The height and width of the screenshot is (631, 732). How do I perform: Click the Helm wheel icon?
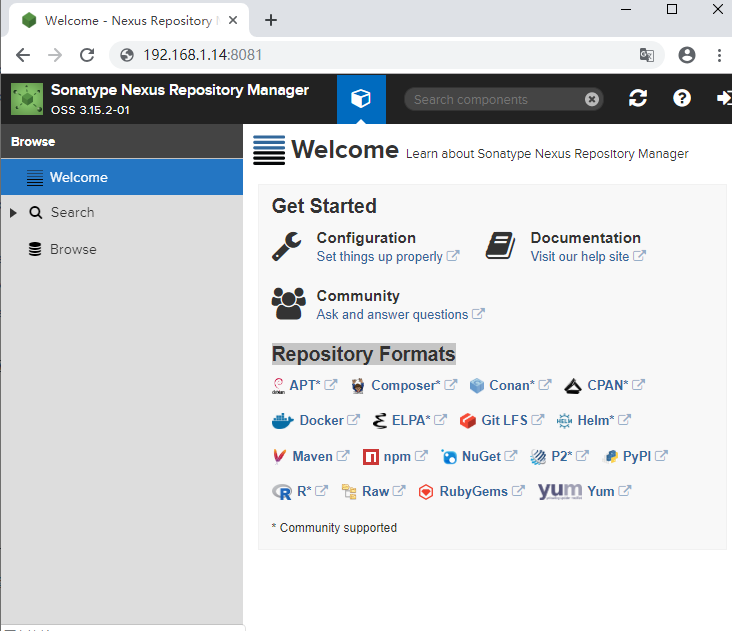pyautogui.click(x=564, y=421)
